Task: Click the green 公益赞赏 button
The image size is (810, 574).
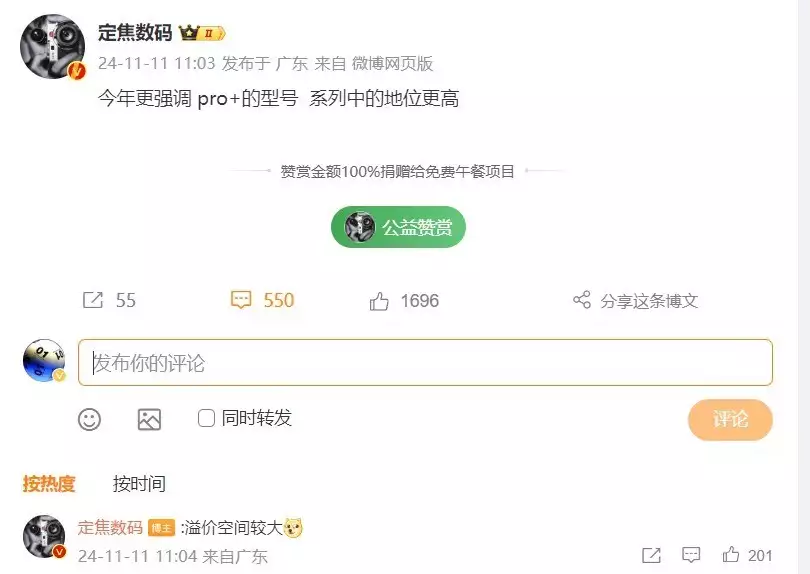Action: coord(398,227)
